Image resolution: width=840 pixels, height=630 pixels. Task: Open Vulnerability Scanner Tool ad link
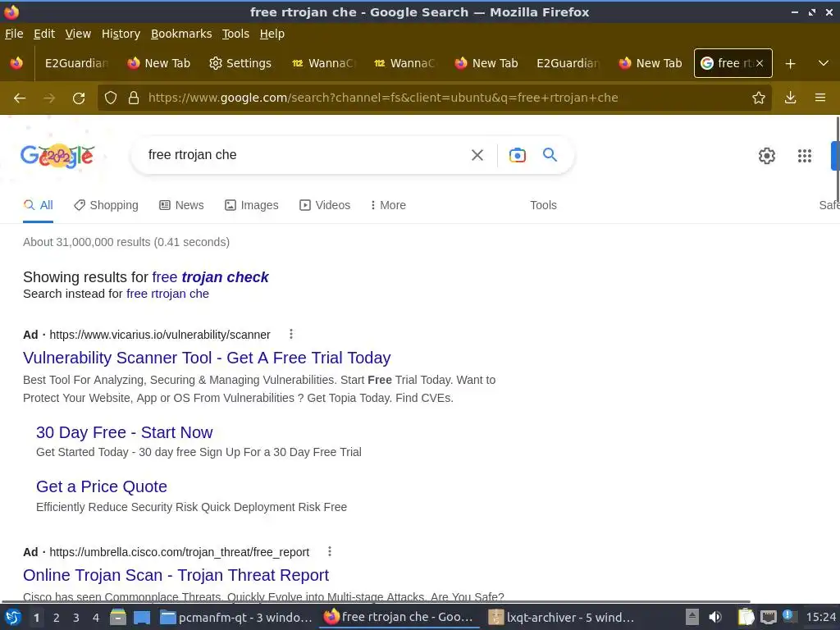click(x=207, y=358)
